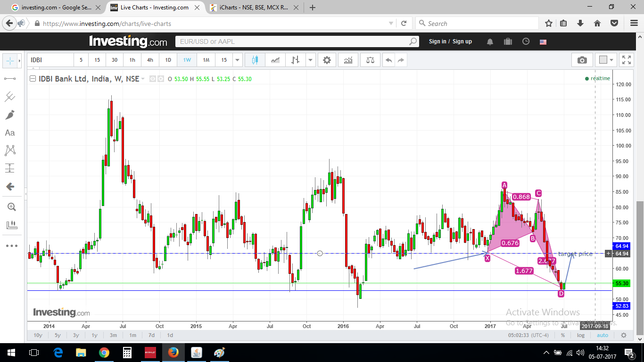Click the browser vertical scrollbar thumb
The width and height of the screenshot is (644, 362).
point(640,268)
